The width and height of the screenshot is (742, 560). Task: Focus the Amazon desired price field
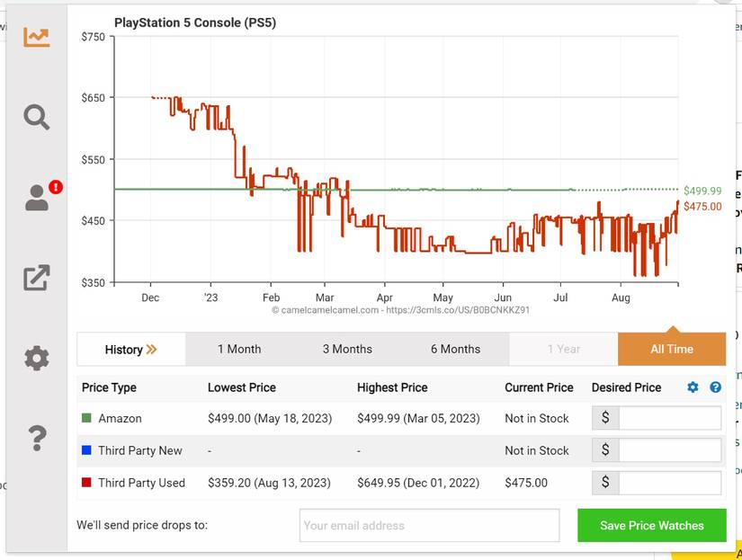[669, 419]
